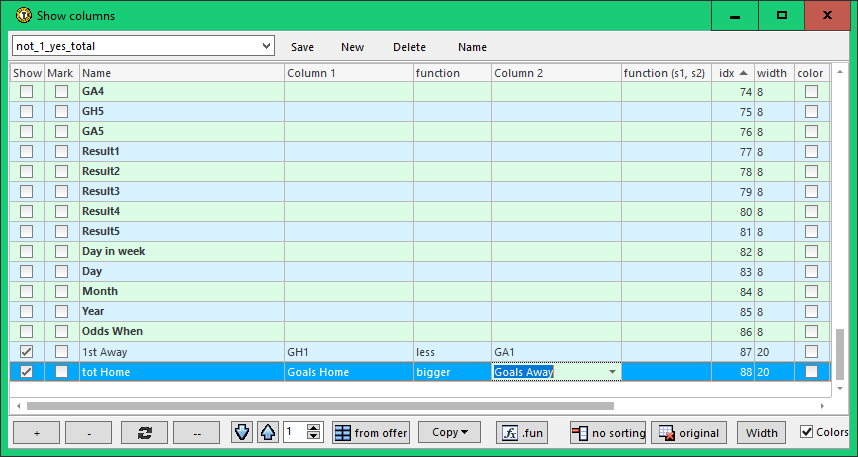Open the fx .fun function button
The height and width of the screenshot is (457, 858).
(523, 432)
